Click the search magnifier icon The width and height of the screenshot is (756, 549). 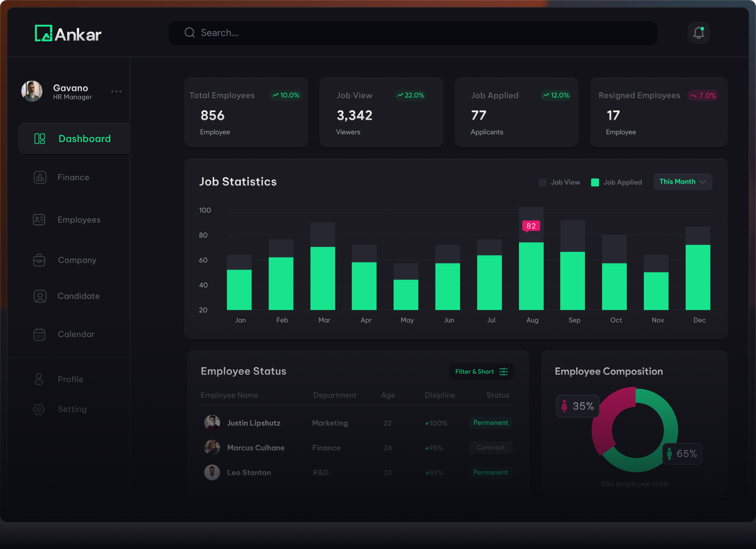190,33
